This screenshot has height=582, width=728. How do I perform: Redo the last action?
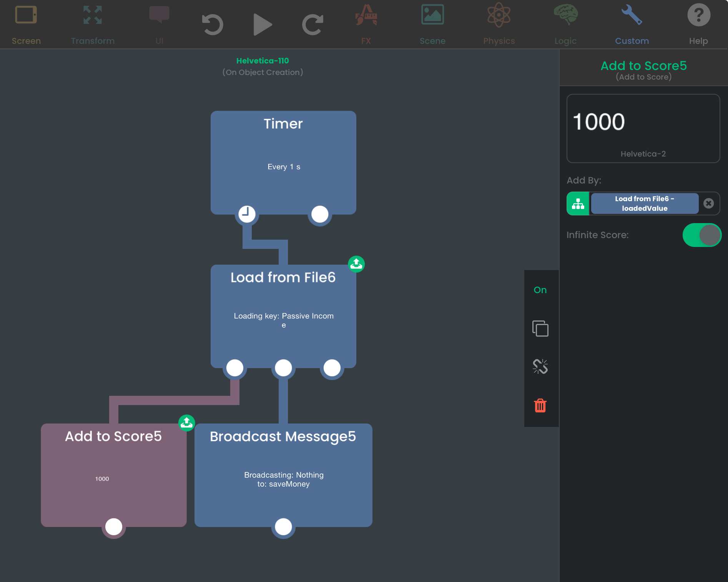[x=312, y=25]
